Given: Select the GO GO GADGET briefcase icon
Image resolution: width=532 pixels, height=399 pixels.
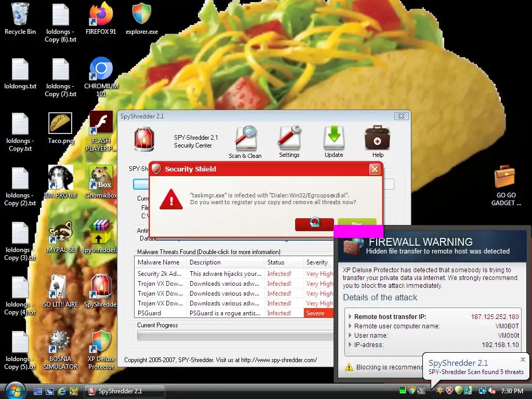Looking at the screenshot, I should click(x=506, y=186).
